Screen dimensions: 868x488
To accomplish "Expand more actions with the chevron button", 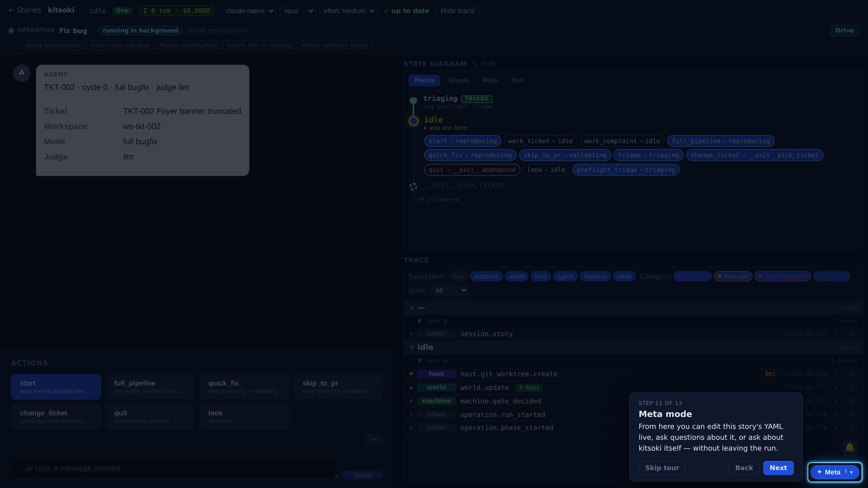I will pos(374,439).
